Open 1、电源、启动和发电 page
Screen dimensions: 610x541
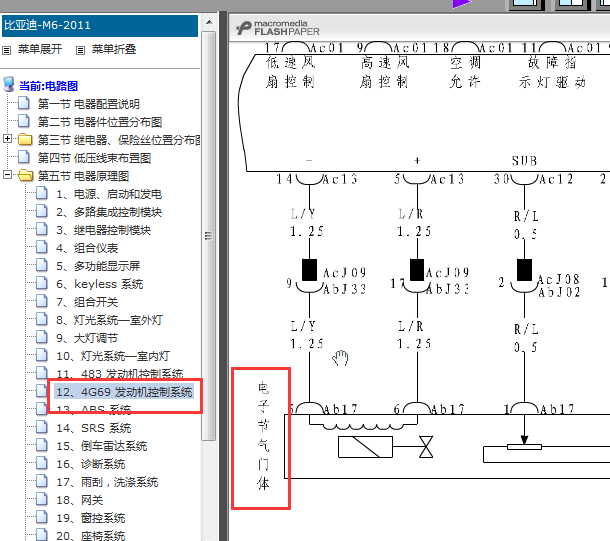[109, 194]
